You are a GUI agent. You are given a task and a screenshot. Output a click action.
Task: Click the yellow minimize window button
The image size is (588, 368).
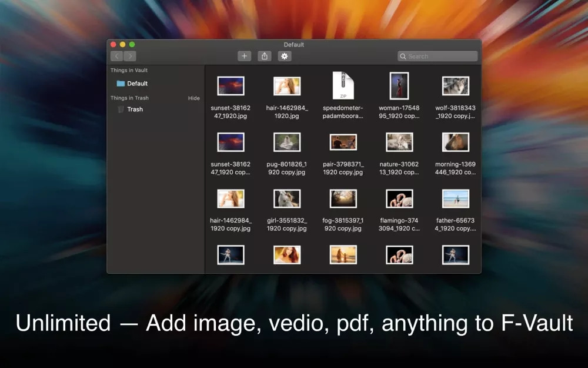point(123,44)
